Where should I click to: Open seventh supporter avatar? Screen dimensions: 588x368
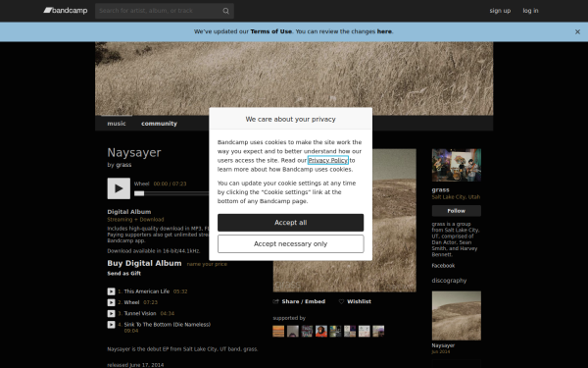click(364, 332)
